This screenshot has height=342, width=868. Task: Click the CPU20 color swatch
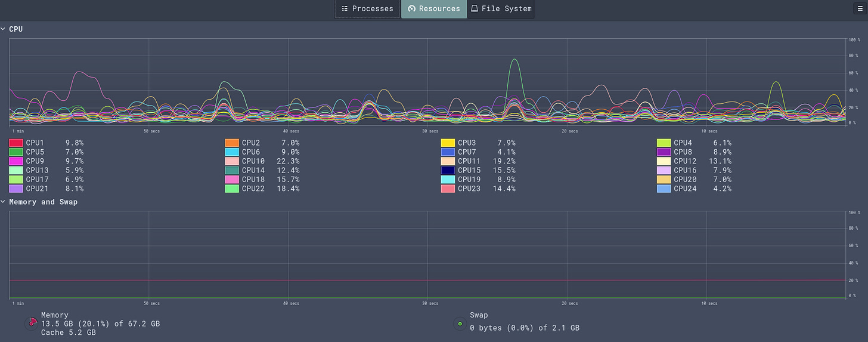click(x=664, y=179)
